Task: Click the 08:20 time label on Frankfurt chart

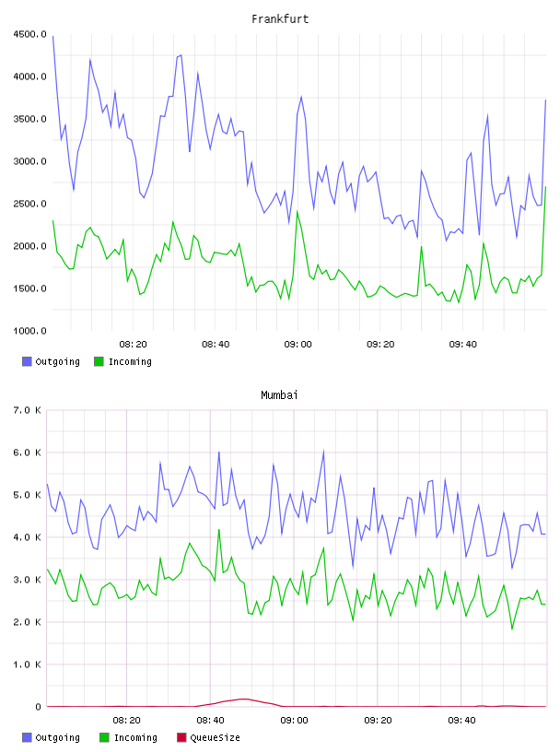Action: pyautogui.click(x=133, y=345)
